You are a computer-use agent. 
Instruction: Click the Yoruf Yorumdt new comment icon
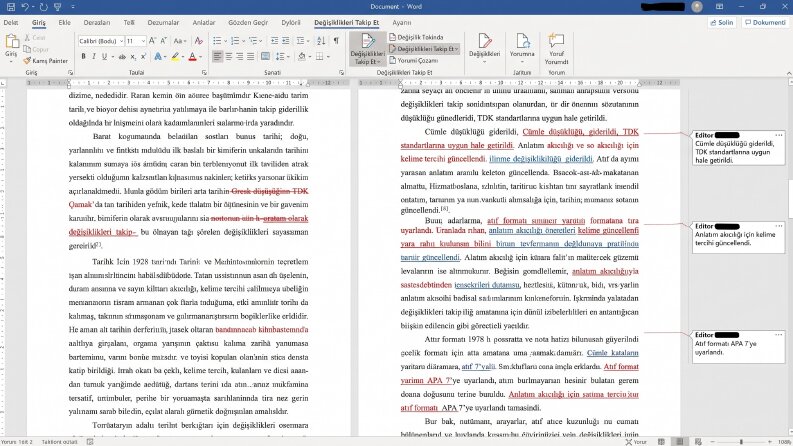click(556, 49)
